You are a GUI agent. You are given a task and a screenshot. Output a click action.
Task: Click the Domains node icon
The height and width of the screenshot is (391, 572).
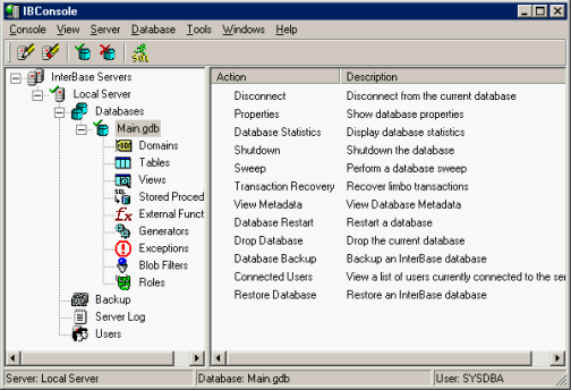[x=123, y=146]
